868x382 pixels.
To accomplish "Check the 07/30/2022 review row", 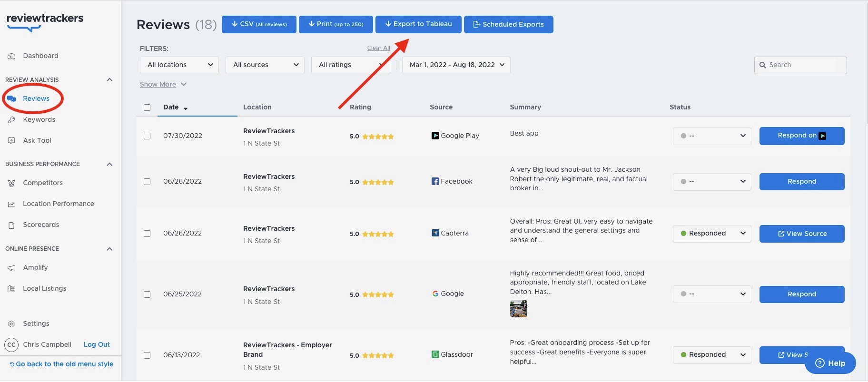I will coord(147,136).
